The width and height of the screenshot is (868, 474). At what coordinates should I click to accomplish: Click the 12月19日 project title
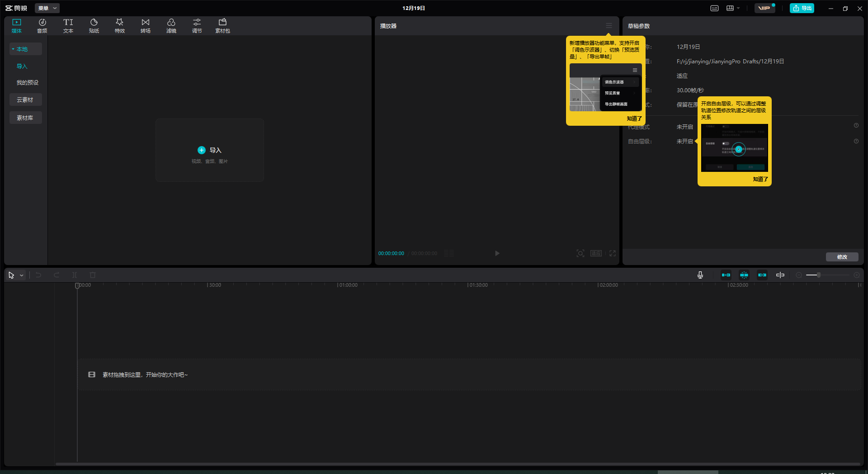click(414, 8)
